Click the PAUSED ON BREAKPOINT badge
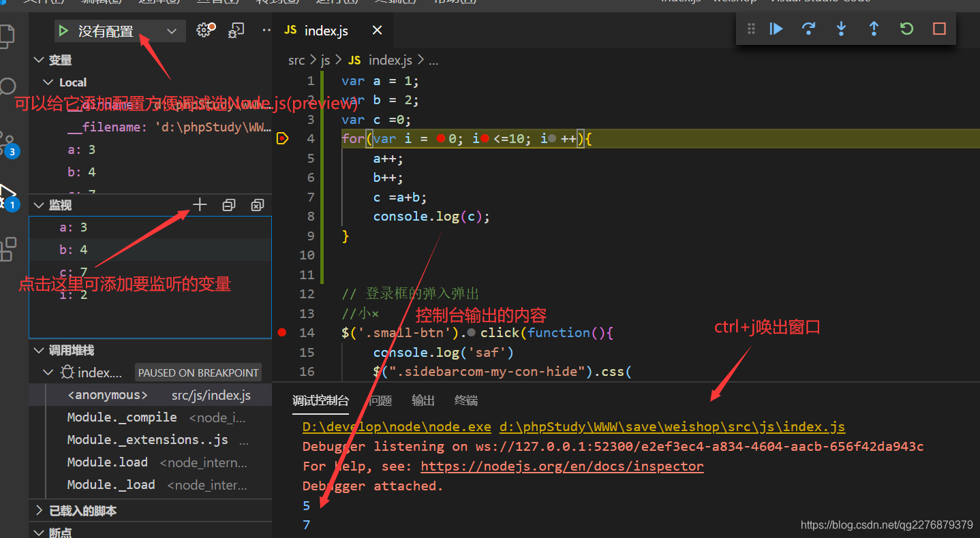Viewport: 980px width, 538px height. point(198,373)
